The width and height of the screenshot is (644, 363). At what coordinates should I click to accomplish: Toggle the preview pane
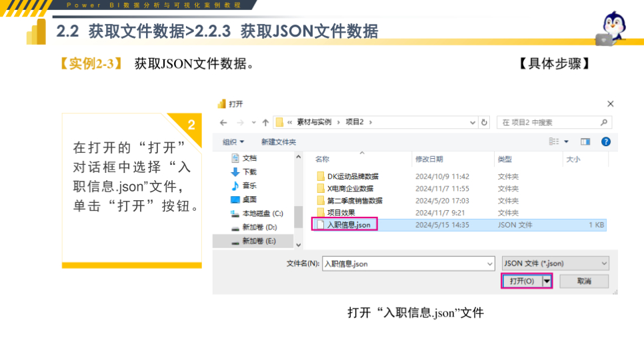coord(585,142)
